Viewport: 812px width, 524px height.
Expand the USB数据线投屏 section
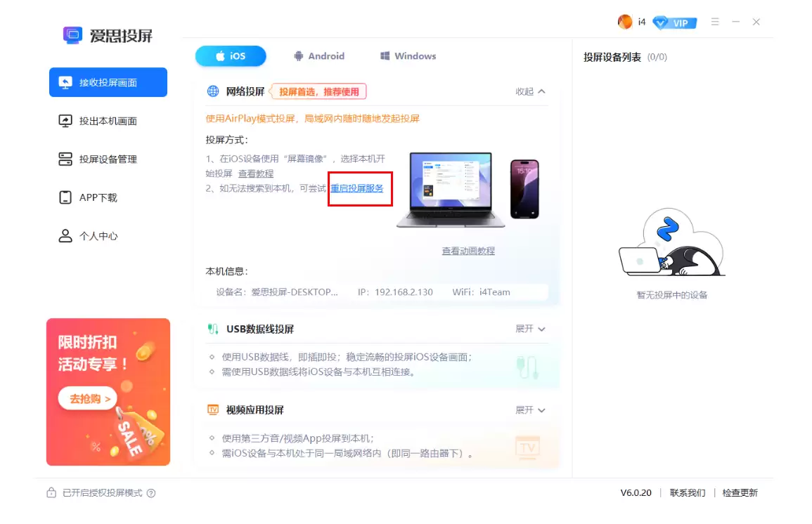[530, 329]
